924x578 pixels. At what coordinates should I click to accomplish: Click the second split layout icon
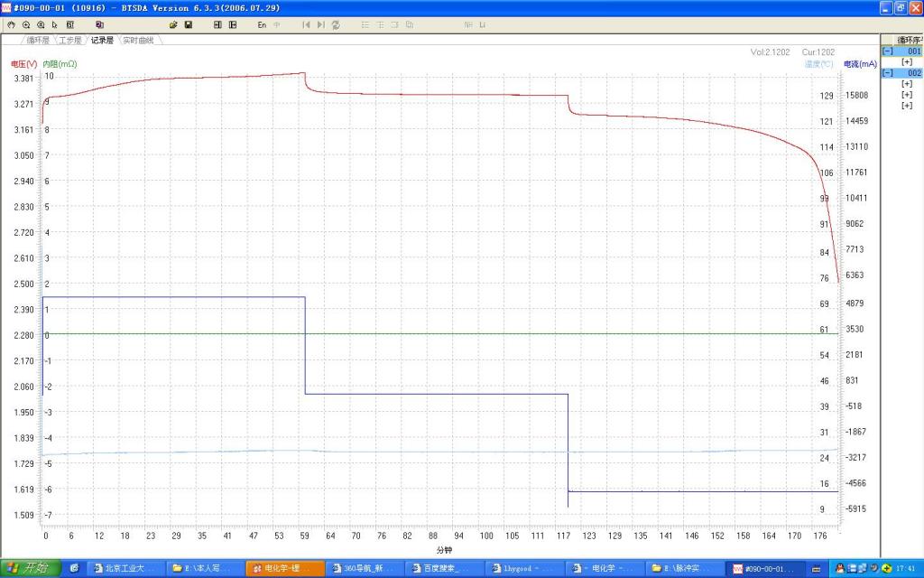(x=233, y=24)
